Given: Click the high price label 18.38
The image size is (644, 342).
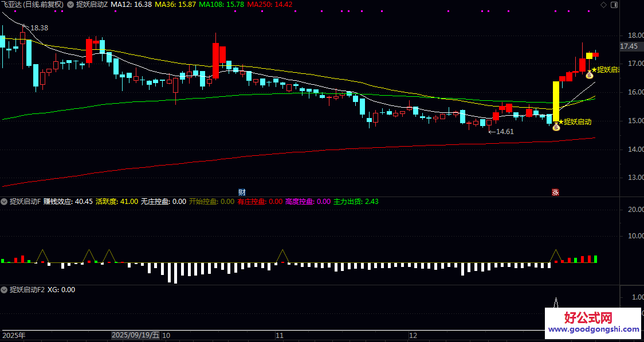Looking at the screenshot, I should point(39,28).
